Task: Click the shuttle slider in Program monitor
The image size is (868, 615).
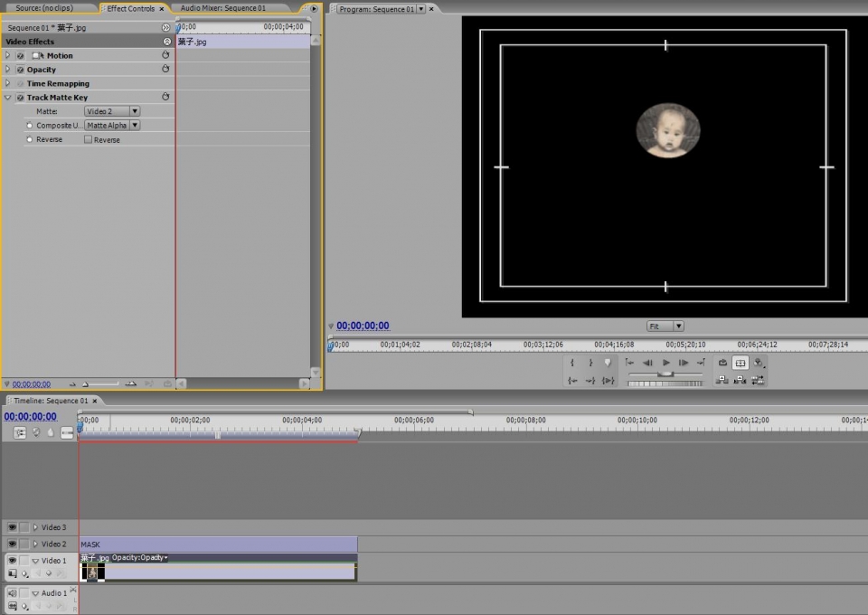Action: [666, 374]
